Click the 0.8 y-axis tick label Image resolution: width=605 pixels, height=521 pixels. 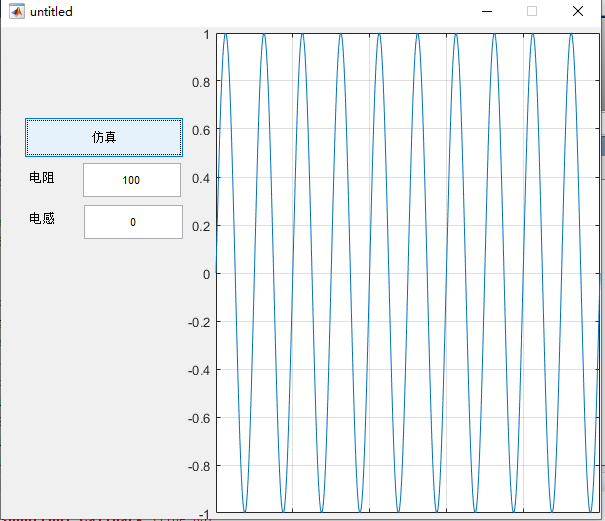[201, 82]
